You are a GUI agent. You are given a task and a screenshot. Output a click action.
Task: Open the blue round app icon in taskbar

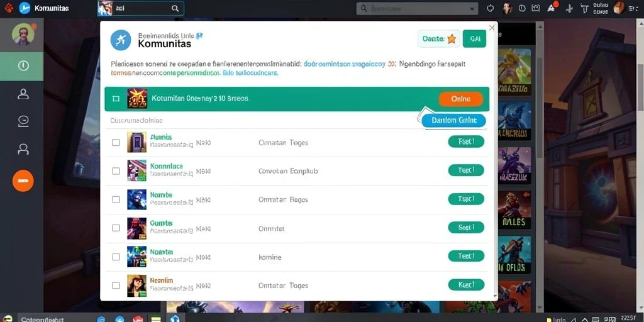(x=119, y=319)
